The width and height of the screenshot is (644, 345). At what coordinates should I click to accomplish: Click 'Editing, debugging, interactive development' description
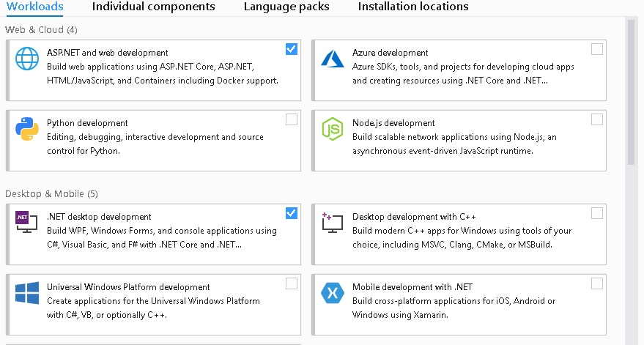coord(155,144)
